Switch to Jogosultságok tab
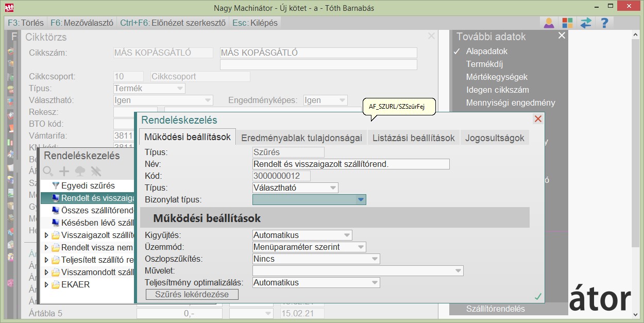644x323 pixels. [495, 138]
